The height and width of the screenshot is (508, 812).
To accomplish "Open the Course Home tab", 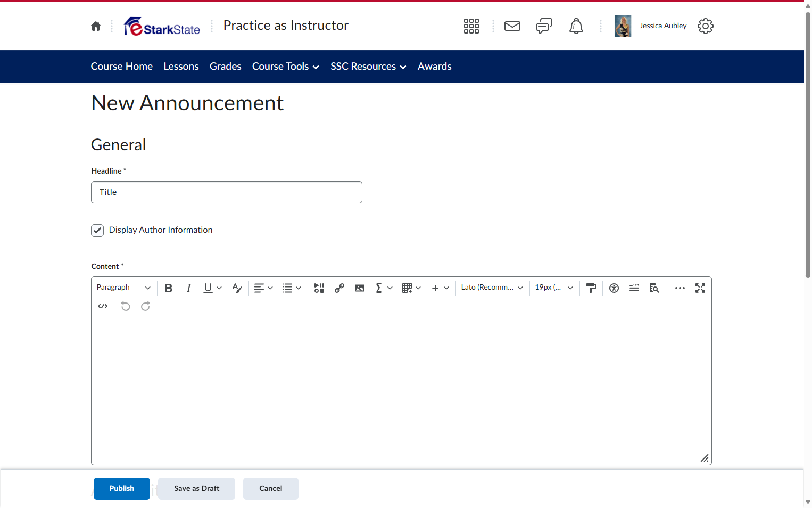I will [122, 67].
